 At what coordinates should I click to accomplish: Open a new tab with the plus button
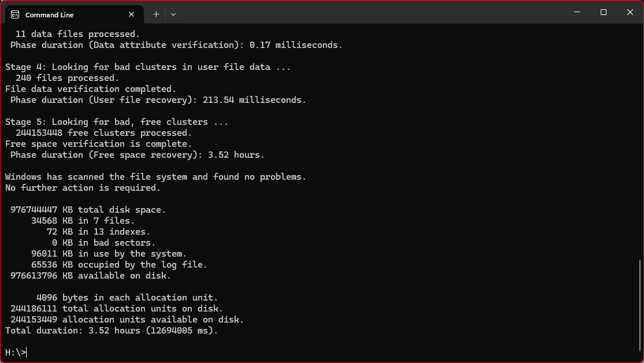tap(156, 14)
